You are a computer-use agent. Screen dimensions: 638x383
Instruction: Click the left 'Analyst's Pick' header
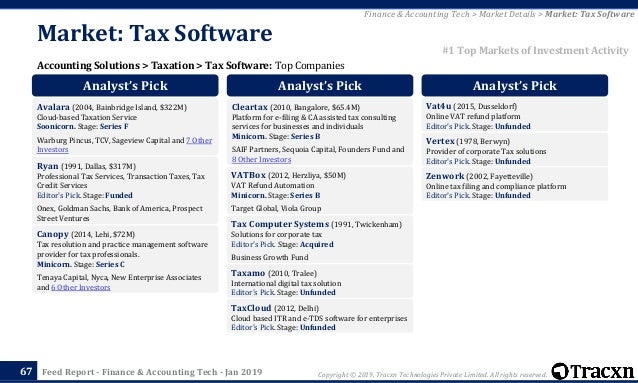(125, 85)
